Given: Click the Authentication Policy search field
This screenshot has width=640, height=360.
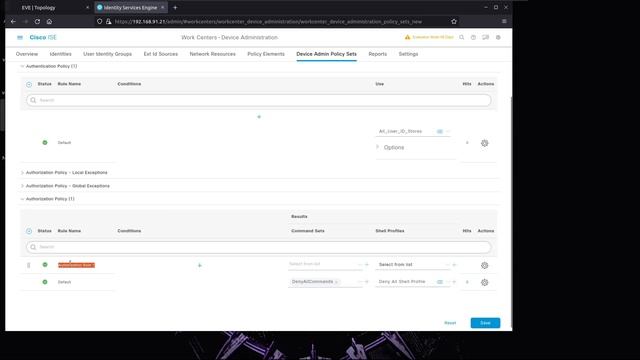Looking at the screenshot, I should 259,100.
